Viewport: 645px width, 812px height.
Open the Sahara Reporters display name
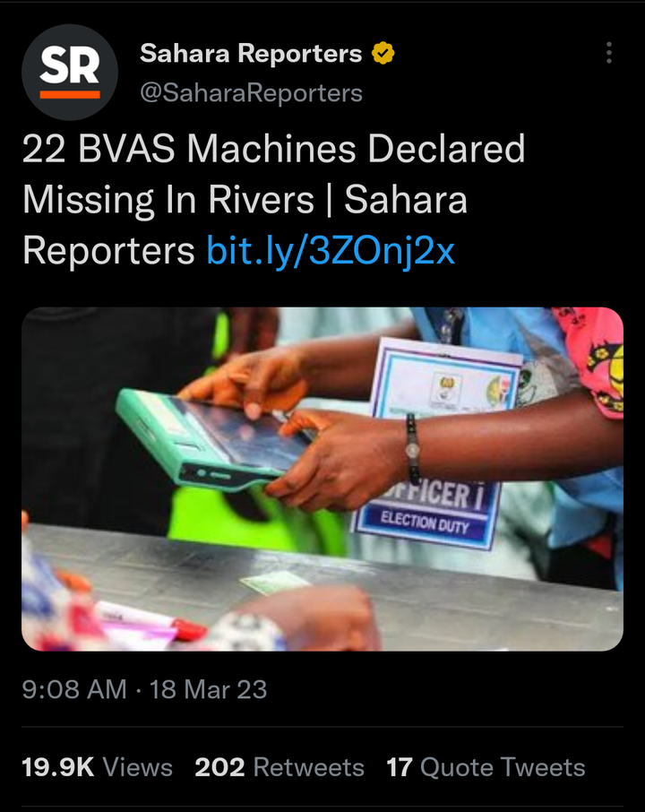pyautogui.click(x=251, y=53)
